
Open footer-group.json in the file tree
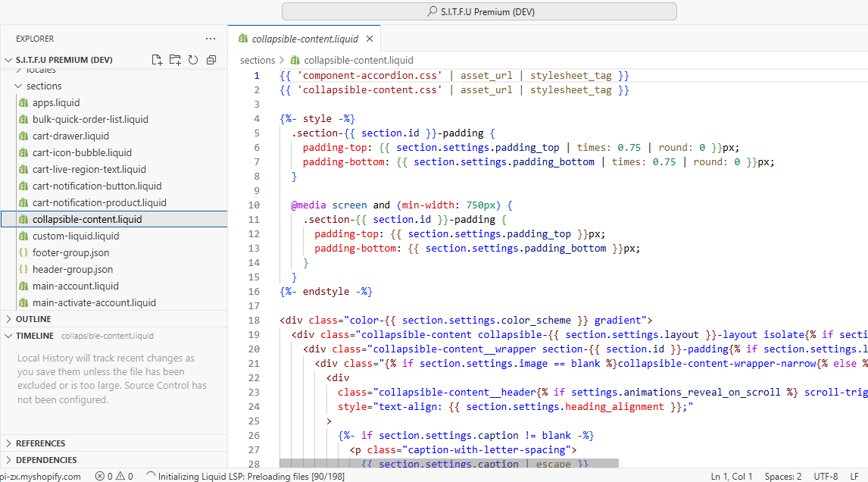point(70,253)
